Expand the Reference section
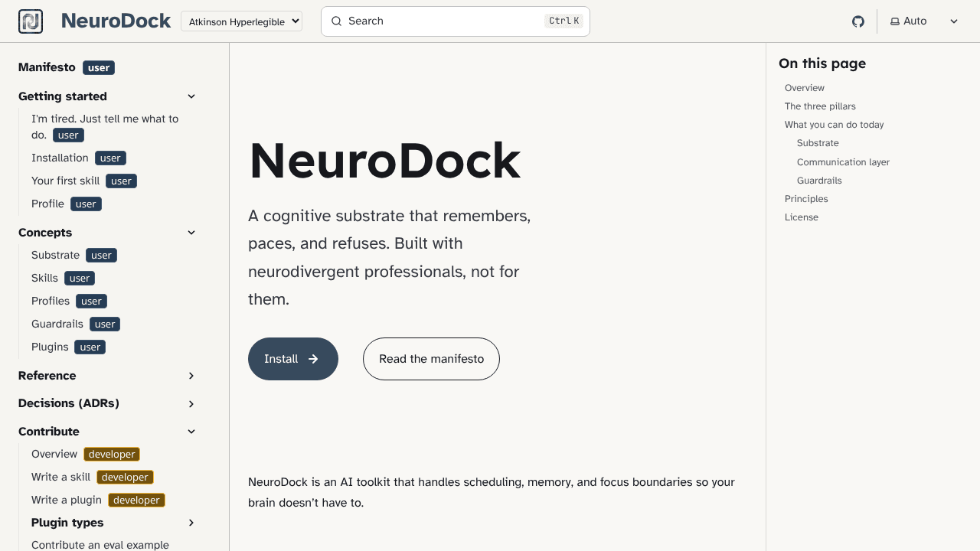 191,376
